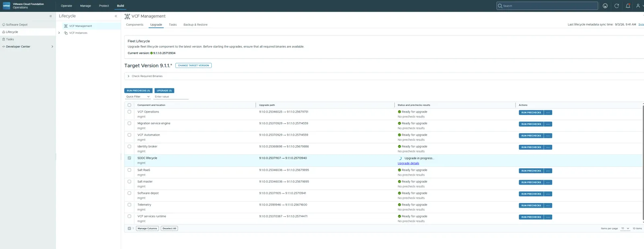Click the search magnifier icon
Screen dimensions: 644x249
click(500, 6)
